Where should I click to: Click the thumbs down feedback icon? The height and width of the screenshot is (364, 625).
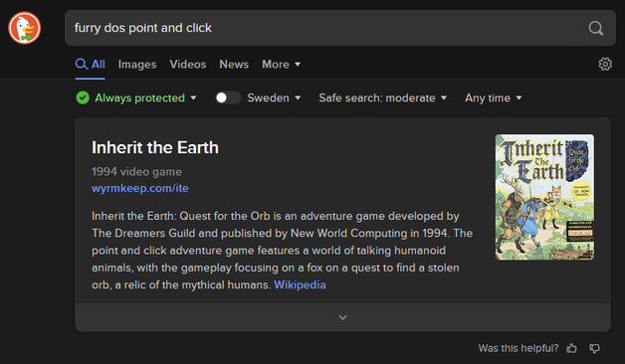[x=594, y=348]
